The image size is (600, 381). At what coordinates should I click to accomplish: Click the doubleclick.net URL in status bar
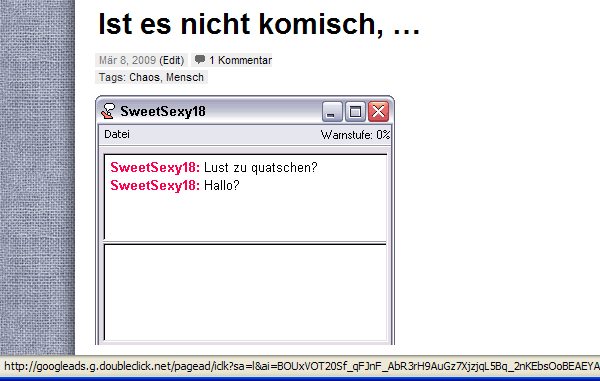pyautogui.click(x=302, y=366)
